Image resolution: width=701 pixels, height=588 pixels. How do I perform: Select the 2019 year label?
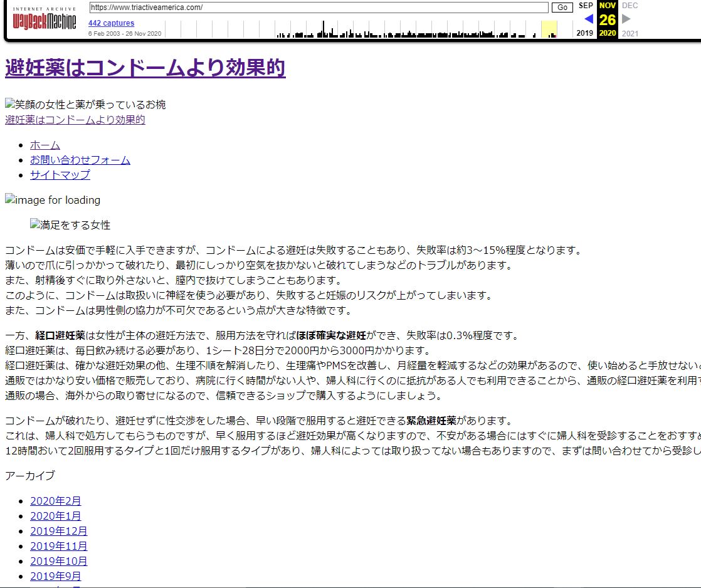[584, 33]
